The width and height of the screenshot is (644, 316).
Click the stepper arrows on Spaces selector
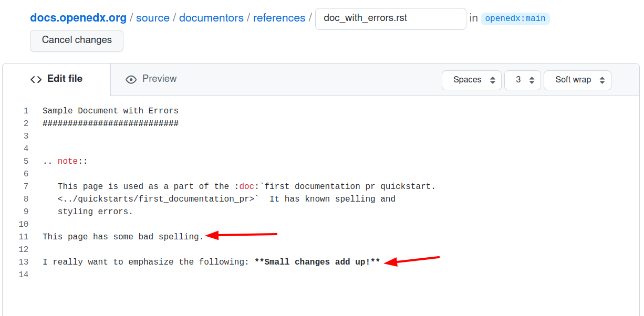click(x=493, y=80)
